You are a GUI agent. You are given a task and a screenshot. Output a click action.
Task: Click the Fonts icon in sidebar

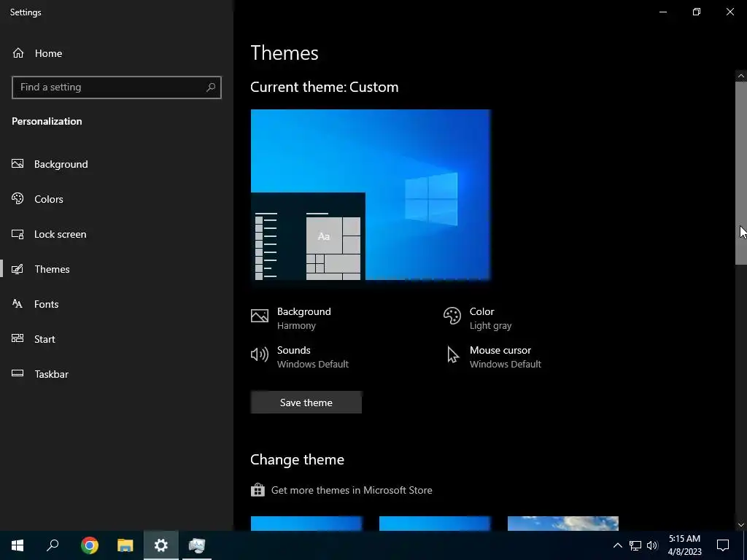tap(18, 303)
